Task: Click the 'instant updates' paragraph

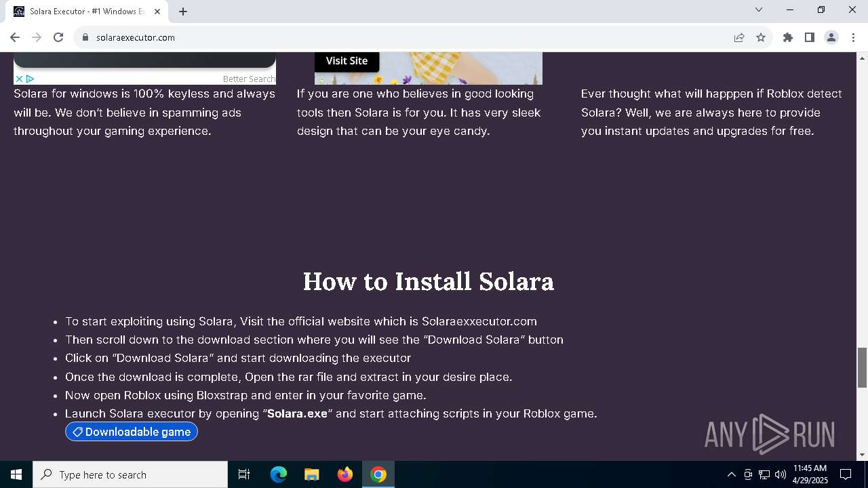Action: pyautogui.click(x=711, y=113)
